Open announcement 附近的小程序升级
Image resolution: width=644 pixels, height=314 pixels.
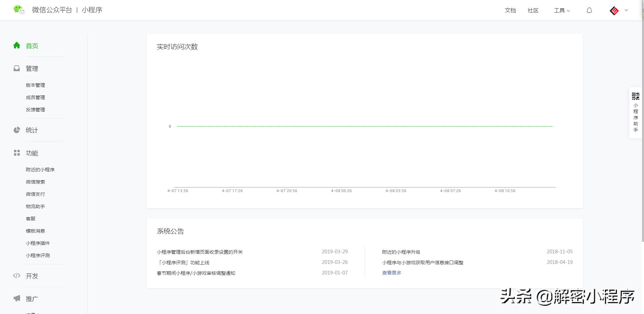pyautogui.click(x=401, y=252)
